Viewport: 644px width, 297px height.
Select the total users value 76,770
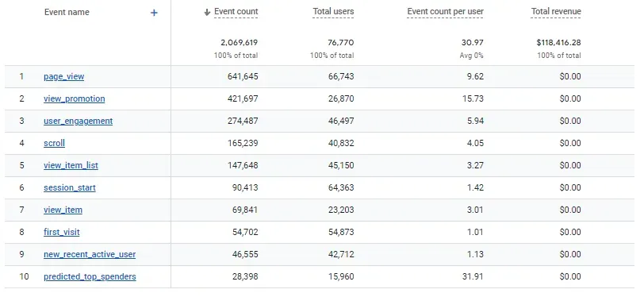(x=341, y=42)
